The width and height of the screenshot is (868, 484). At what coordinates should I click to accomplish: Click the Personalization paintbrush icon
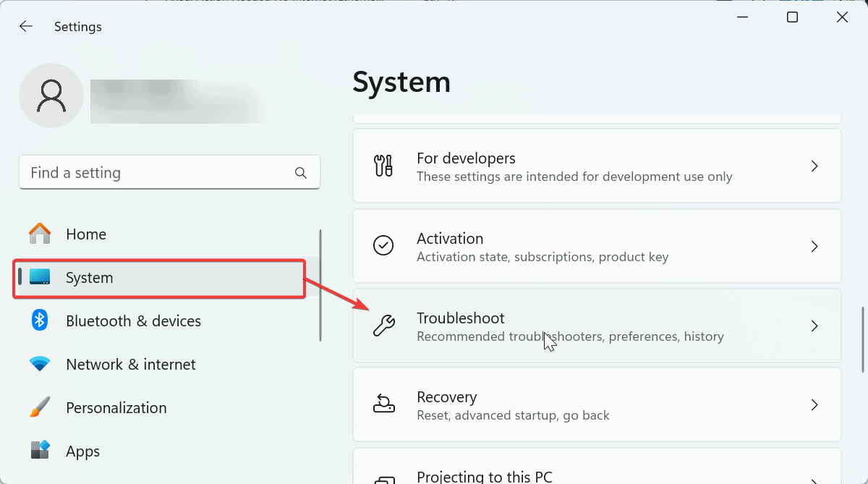coord(40,407)
